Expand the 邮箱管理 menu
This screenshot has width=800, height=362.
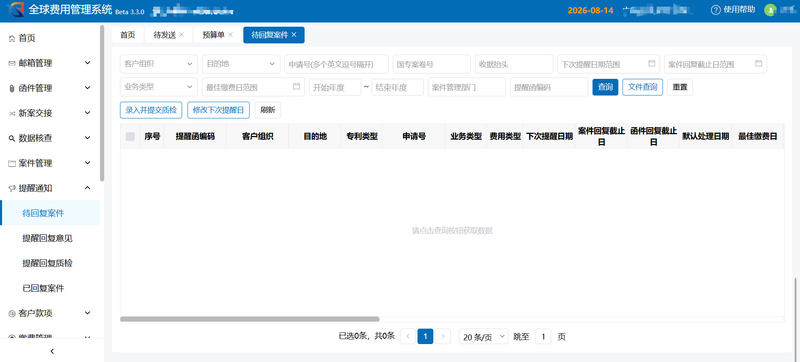(x=50, y=63)
